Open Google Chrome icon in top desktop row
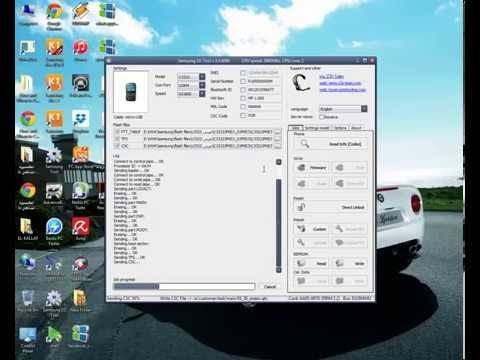The width and height of the screenshot is (480, 360). [x=54, y=16]
